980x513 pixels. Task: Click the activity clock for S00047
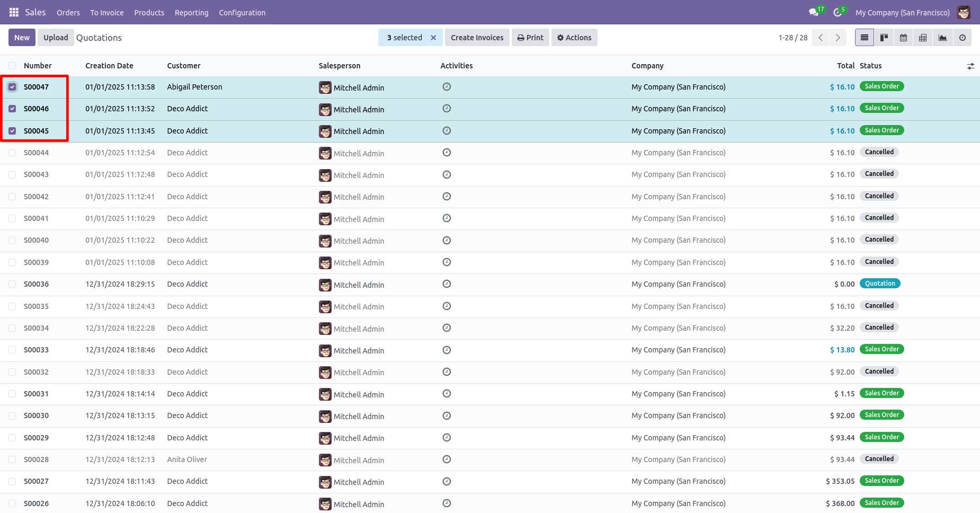click(x=447, y=87)
